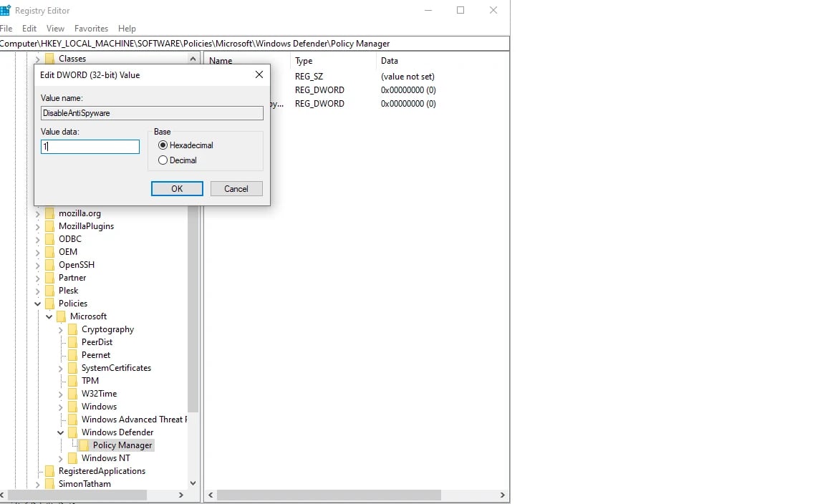Click the Plesk folder icon

49,291
